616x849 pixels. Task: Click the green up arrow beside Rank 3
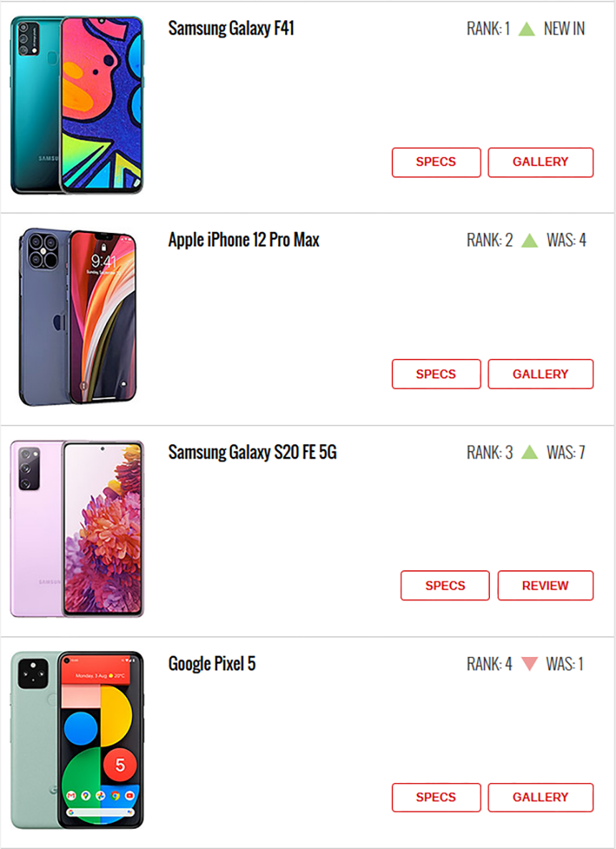tap(529, 452)
